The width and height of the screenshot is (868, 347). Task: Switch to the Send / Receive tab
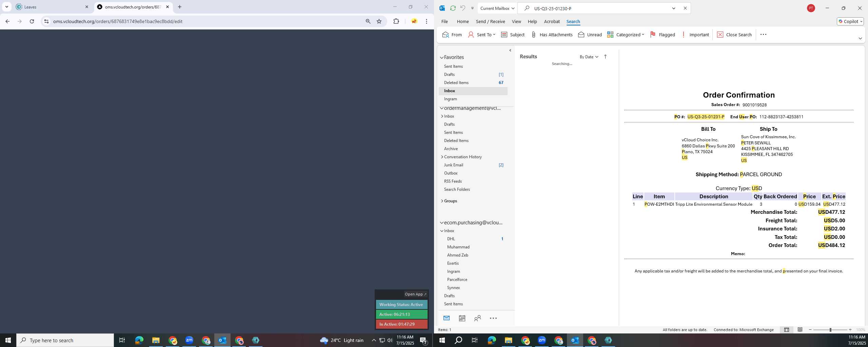tap(490, 21)
